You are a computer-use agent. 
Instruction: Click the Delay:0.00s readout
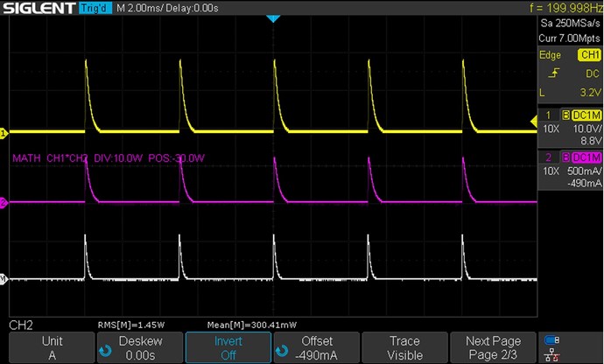193,8
